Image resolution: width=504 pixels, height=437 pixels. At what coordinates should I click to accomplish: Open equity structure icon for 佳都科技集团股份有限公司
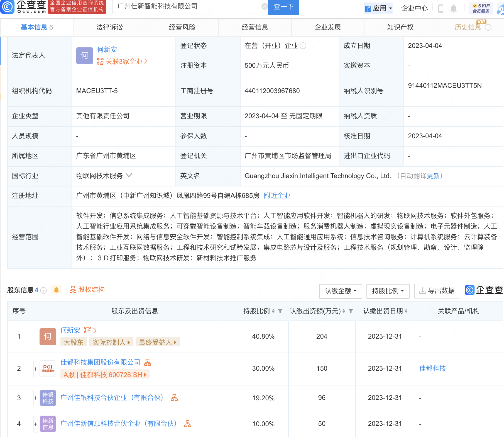click(x=148, y=362)
